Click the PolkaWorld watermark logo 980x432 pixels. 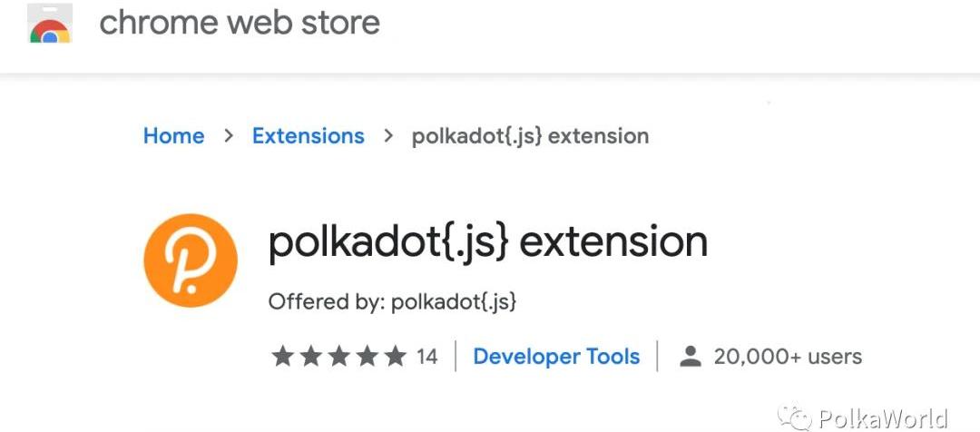coord(799,418)
